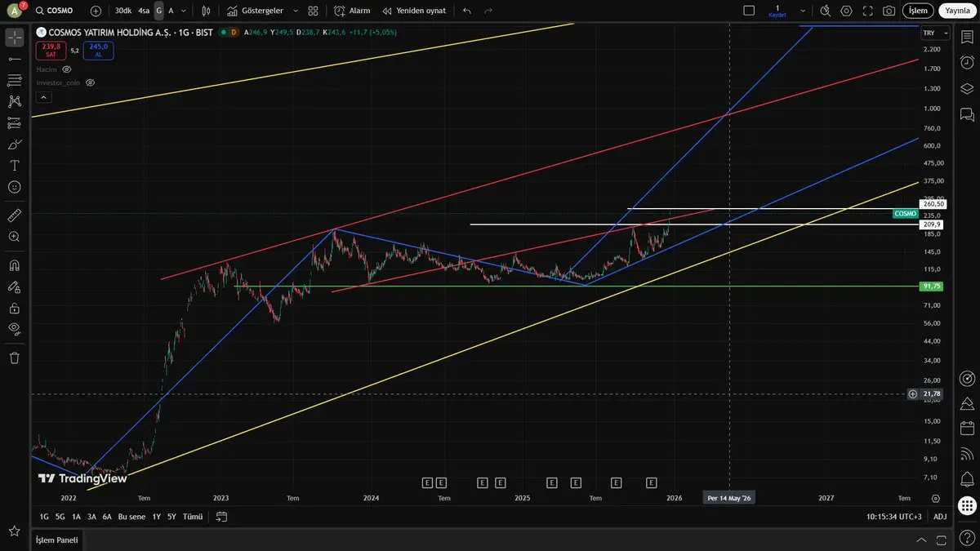Open the indicator templates grid icon
Screen dimensions: 980x551
point(313,11)
